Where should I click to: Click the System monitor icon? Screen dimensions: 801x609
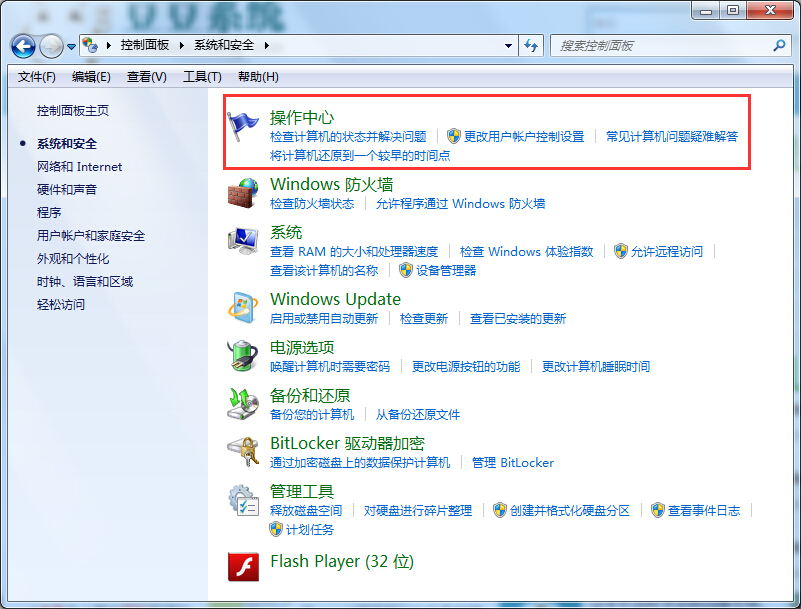243,241
